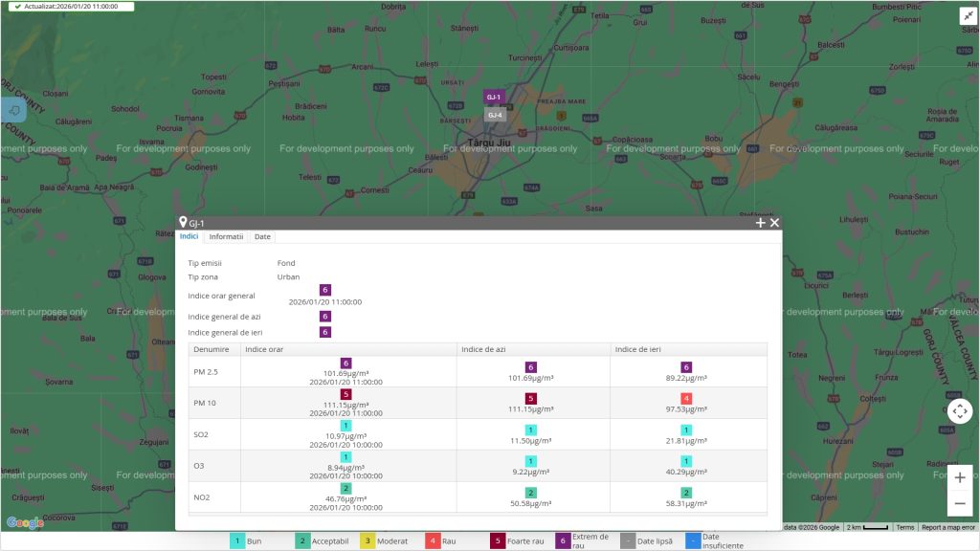Close the GJ-1 station popup
This screenshot has width=980, height=551.
775,223
